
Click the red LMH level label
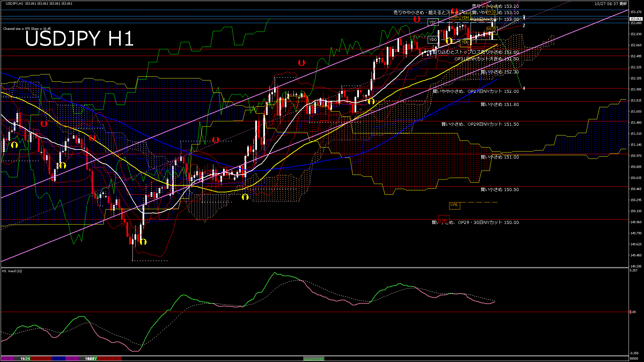coord(444,220)
